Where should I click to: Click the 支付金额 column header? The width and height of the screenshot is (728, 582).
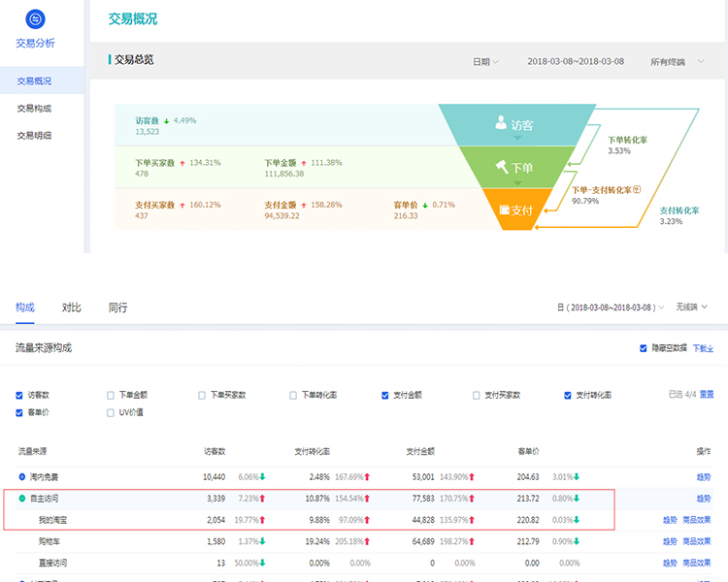click(x=420, y=451)
